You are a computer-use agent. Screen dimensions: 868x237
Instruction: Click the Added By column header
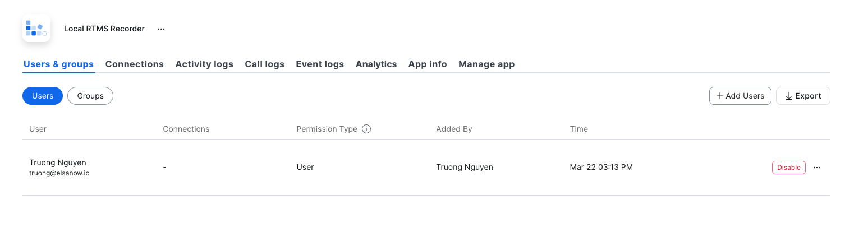click(x=454, y=129)
